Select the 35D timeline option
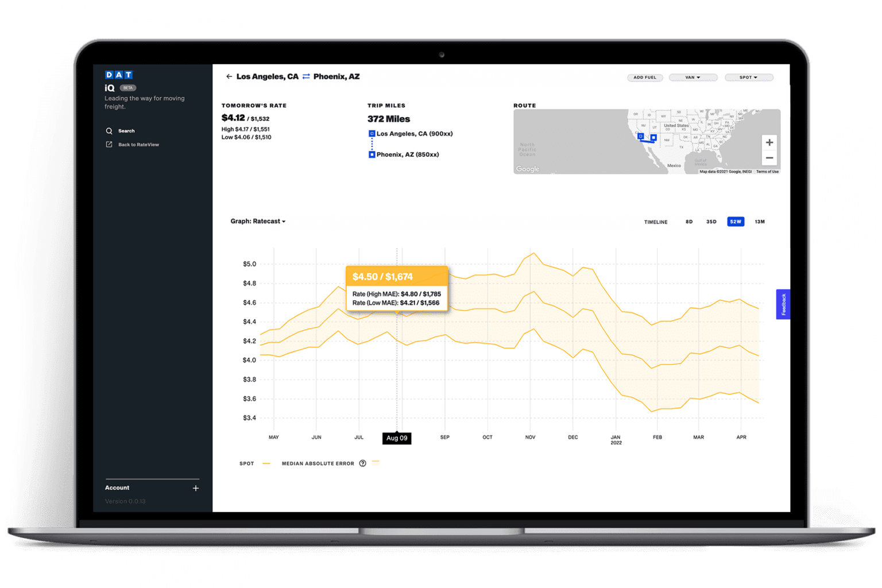 click(x=711, y=221)
